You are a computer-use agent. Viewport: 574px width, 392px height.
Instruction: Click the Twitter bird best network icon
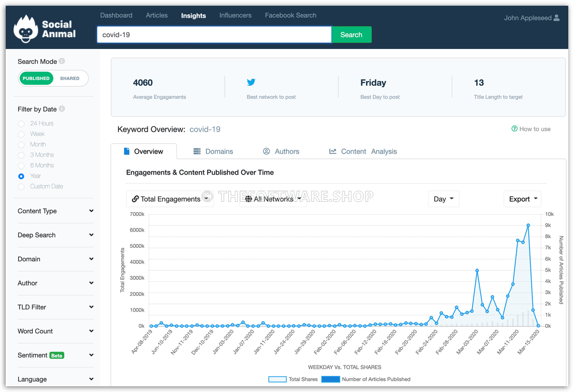coord(251,82)
